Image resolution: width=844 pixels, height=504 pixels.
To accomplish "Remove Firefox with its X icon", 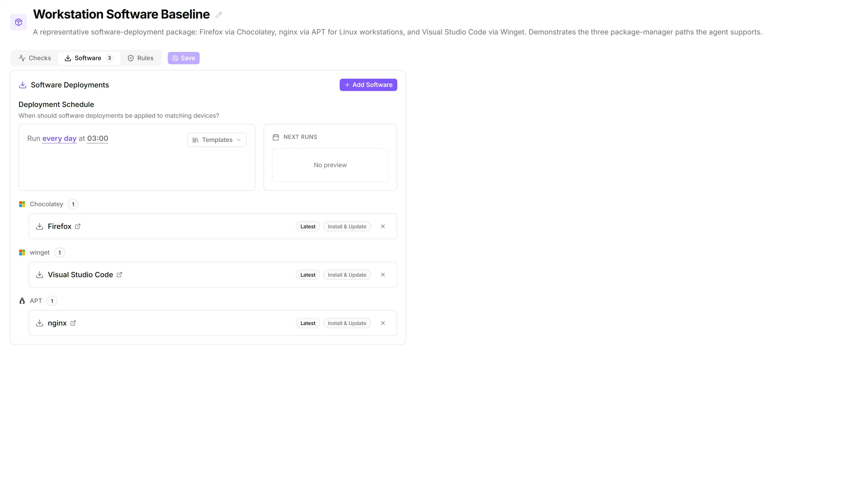I will (x=383, y=226).
